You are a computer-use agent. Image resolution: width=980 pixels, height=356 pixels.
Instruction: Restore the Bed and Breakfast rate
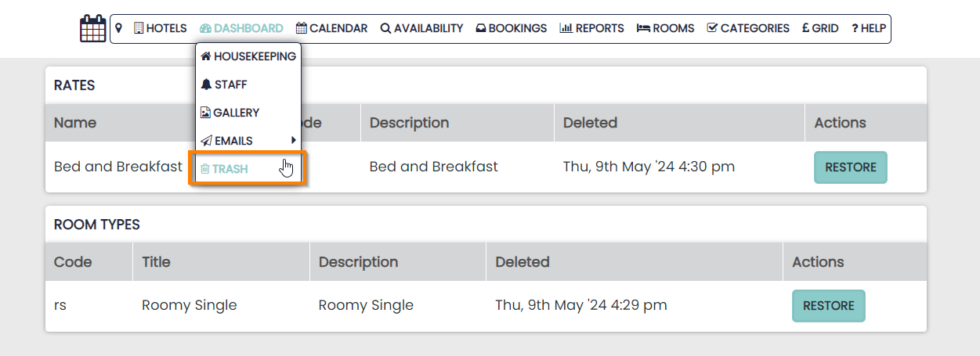pyautogui.click(x=850, y=167)
